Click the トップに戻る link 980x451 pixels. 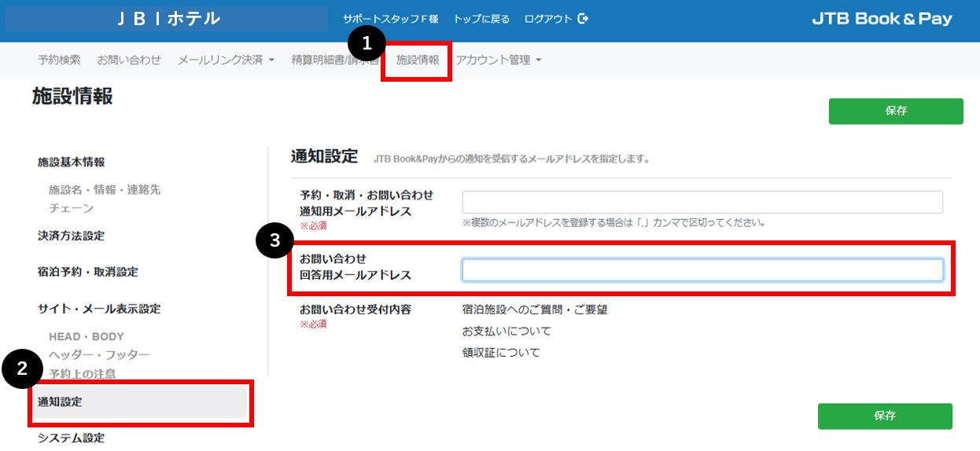click(481, 19)
